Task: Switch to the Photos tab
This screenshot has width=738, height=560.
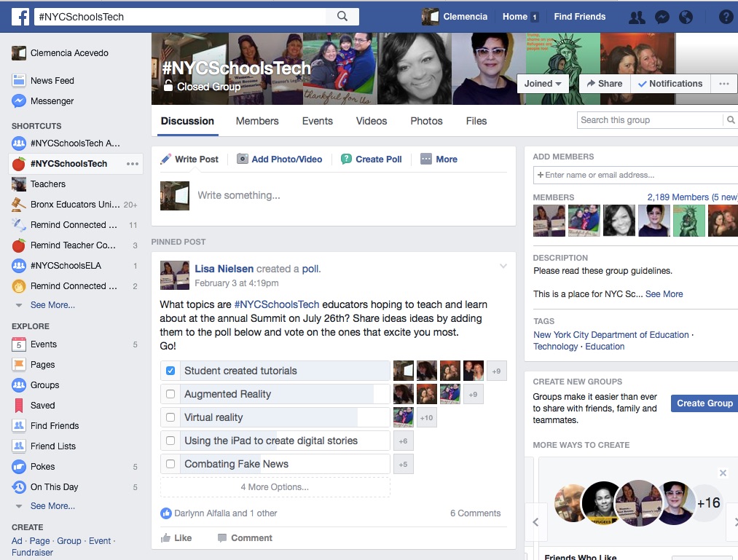Action: click(x=426, y=121)
